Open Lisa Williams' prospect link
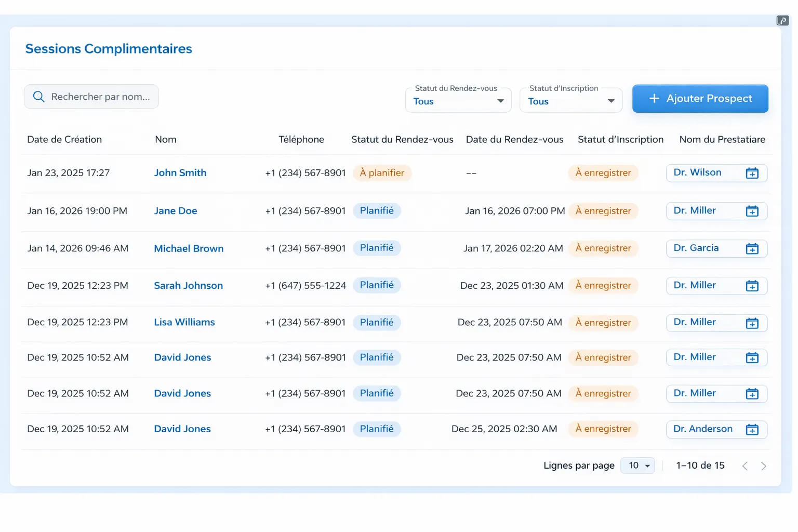 pos(184,322)
